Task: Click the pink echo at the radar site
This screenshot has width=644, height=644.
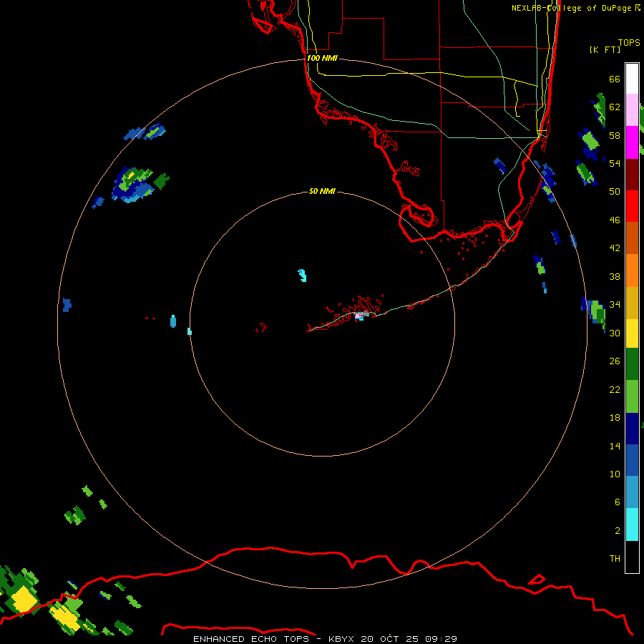Action: click(358, 315)
